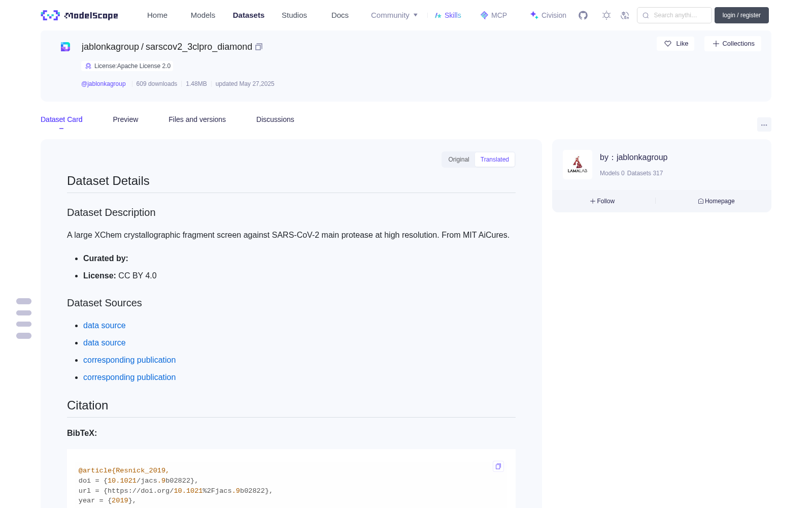Viewport: 812px width, 508px height.
Task: Click the Datasets 317 count
Action: pos(645,173)
